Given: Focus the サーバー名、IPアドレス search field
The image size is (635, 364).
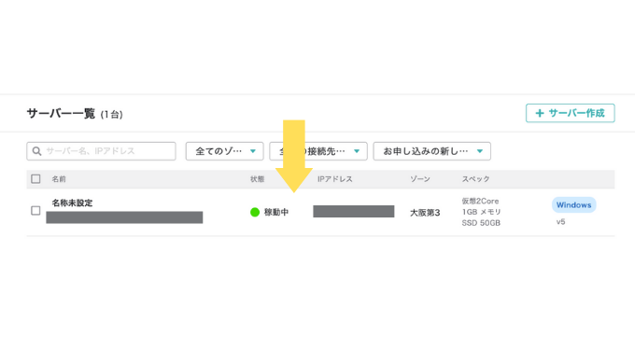Looking at the screenshot, I should (101, 151).
